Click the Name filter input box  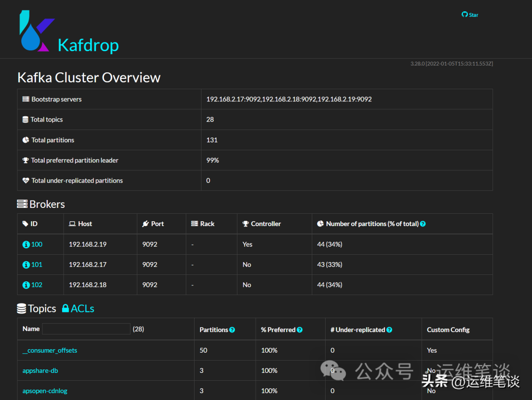(x=86, y=329)
